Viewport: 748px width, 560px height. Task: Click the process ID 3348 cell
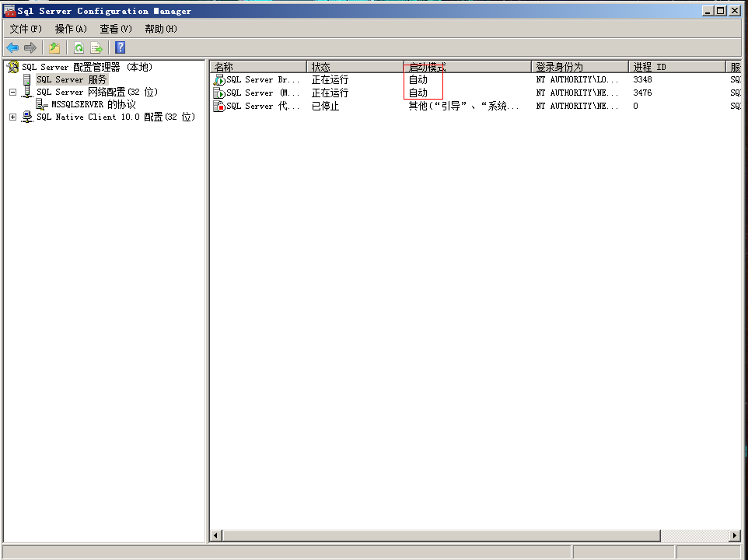click(x=642, y=79)
